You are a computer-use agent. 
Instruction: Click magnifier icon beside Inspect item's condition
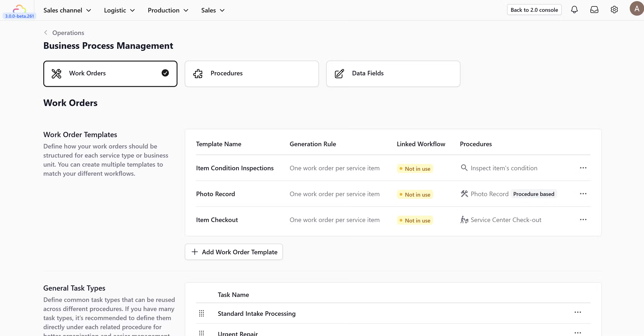coord(464,168)
